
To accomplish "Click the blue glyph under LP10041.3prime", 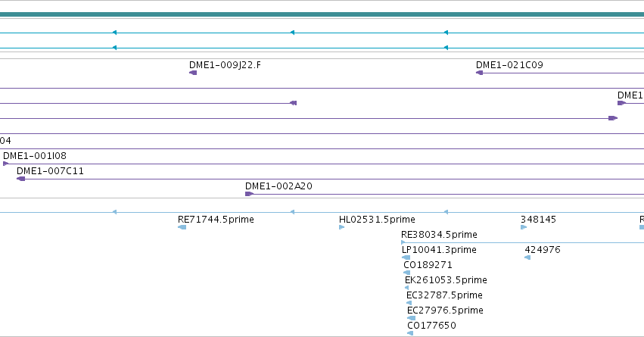I will (406, 257).
